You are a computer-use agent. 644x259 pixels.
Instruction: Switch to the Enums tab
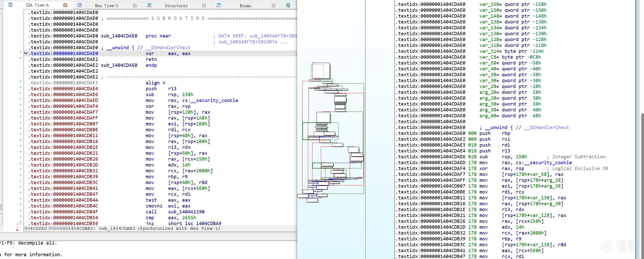pos(246,6)
